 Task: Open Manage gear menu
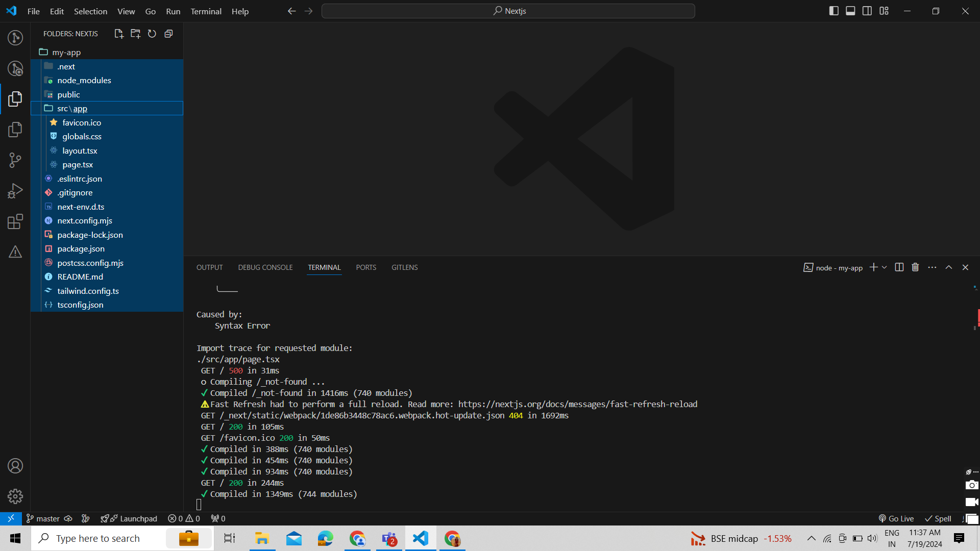(15, 496)
